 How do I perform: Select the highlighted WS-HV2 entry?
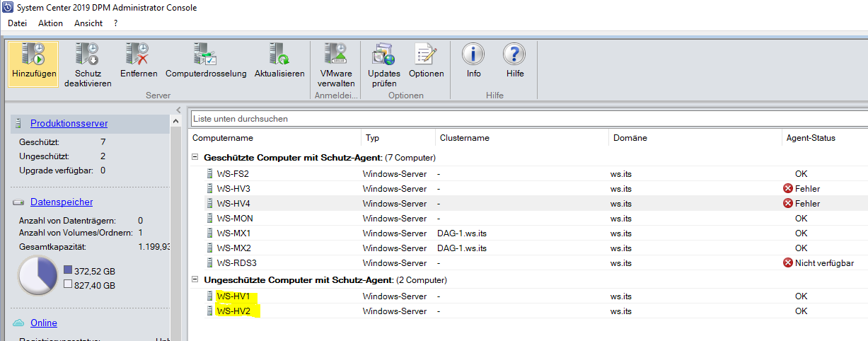coord(233,311)
